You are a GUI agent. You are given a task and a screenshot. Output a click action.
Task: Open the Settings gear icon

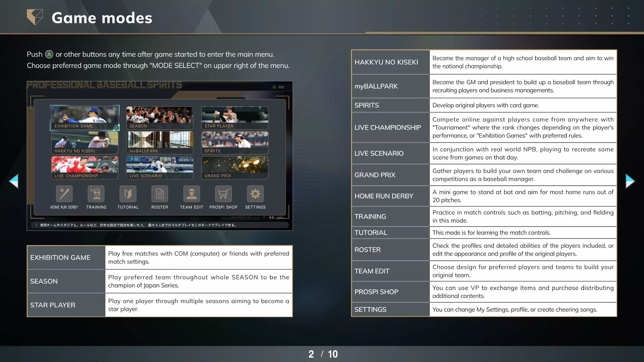click(x=255, y=194)
